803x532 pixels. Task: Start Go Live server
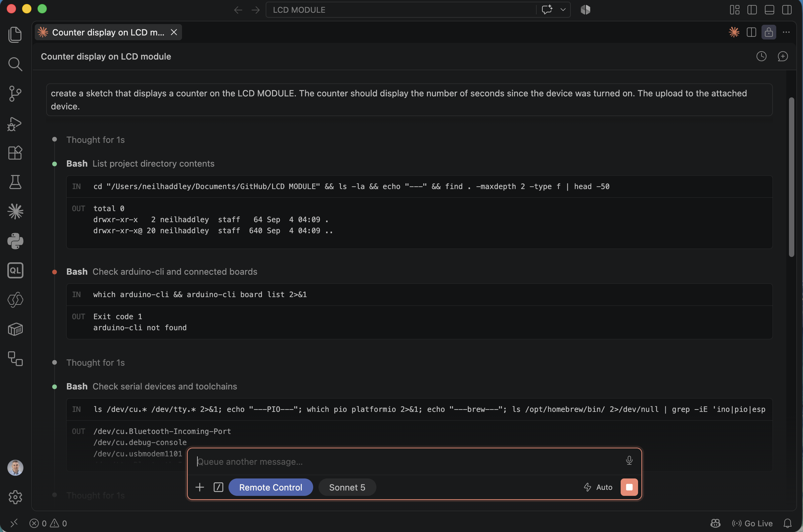coord(752,523)
